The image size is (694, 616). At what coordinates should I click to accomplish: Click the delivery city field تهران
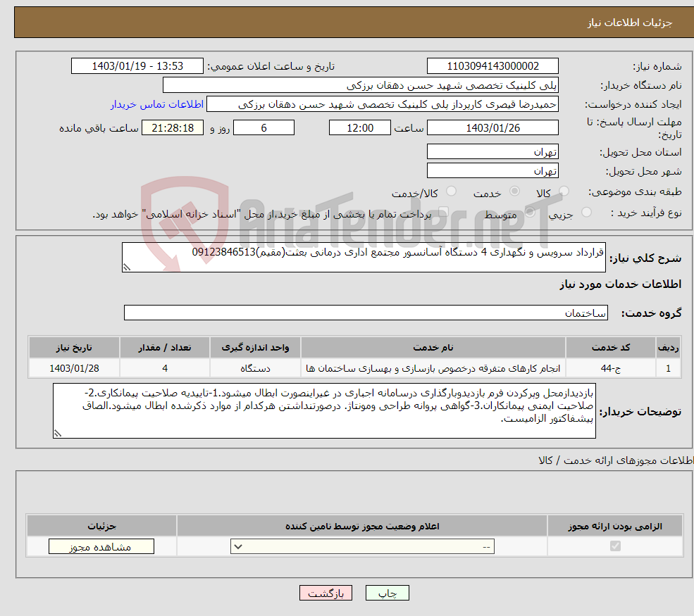[492, 170]
